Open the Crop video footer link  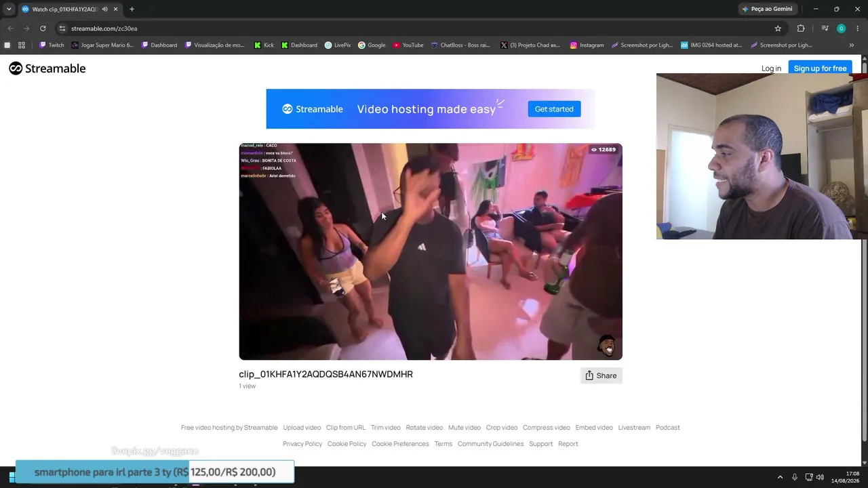point(502,428)
